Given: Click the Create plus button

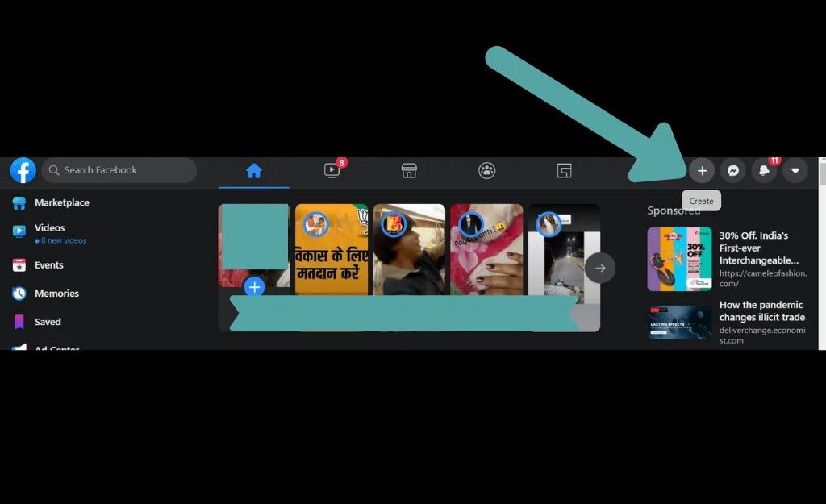Looking at the screenshot, I should (702, 171).
